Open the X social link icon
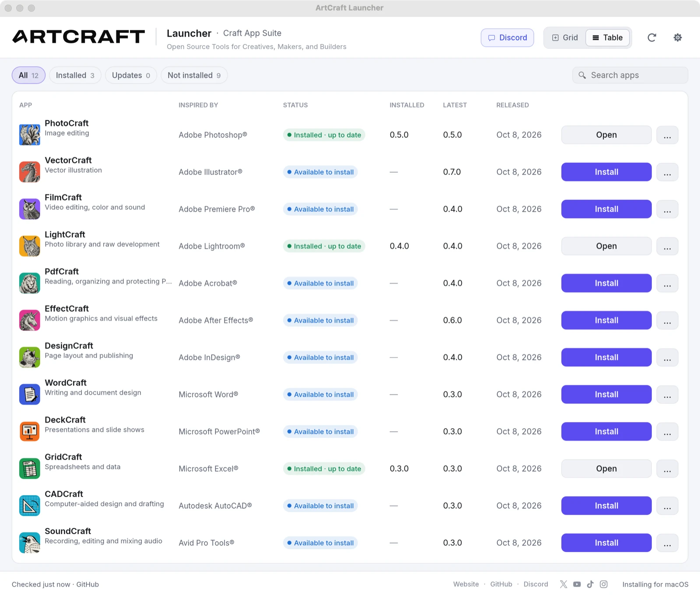The height and width of the screenshot is (597, 700). tap(563, 584)
